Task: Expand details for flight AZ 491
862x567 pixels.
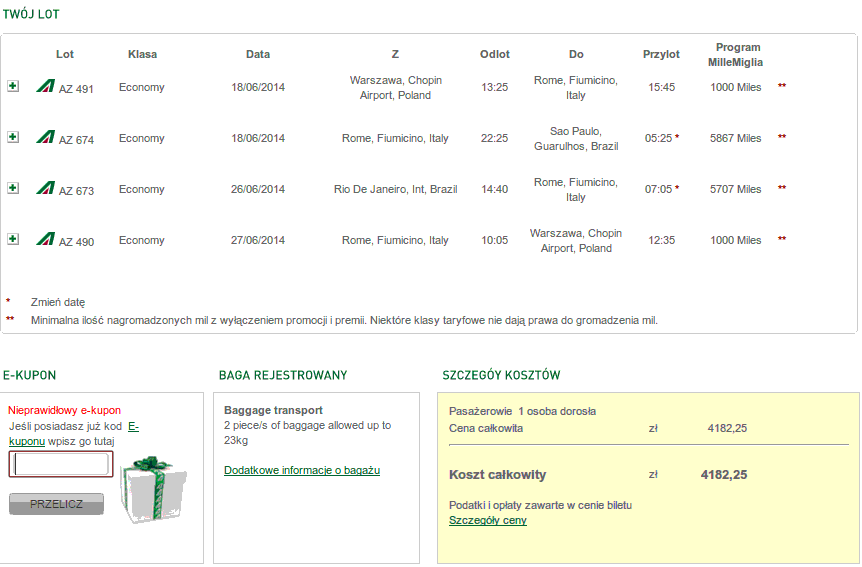Action: (x=13, y=86)
